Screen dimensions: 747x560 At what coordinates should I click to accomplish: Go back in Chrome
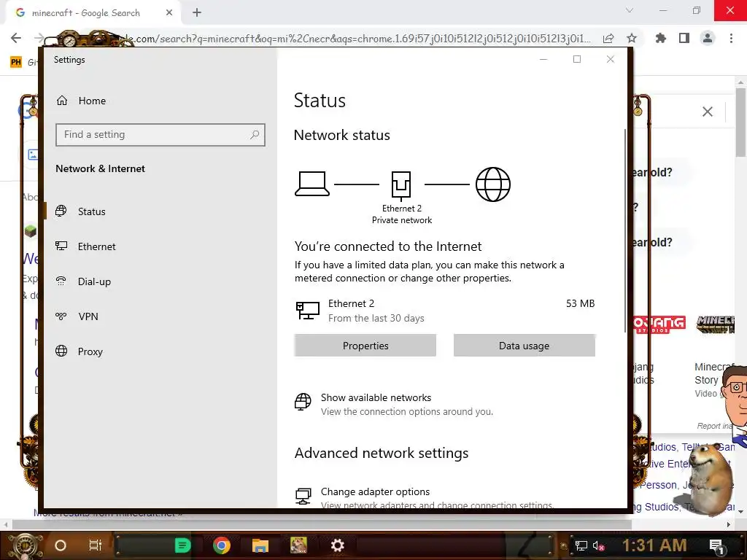[x=16, y=38]
